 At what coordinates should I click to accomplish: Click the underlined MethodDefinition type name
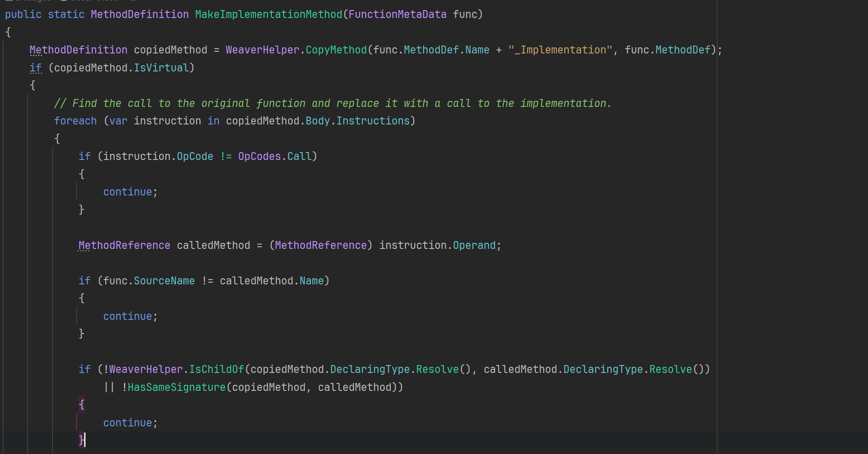point(78,50)
